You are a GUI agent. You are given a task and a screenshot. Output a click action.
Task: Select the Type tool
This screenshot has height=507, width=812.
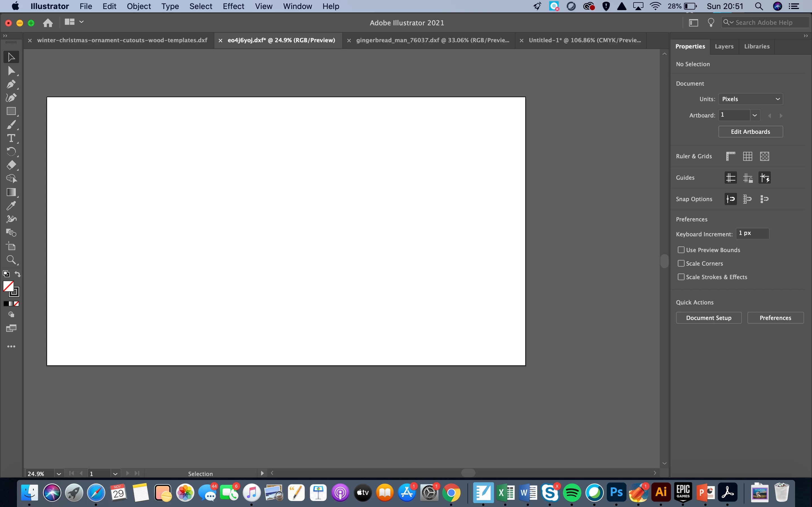pos(11,138)
